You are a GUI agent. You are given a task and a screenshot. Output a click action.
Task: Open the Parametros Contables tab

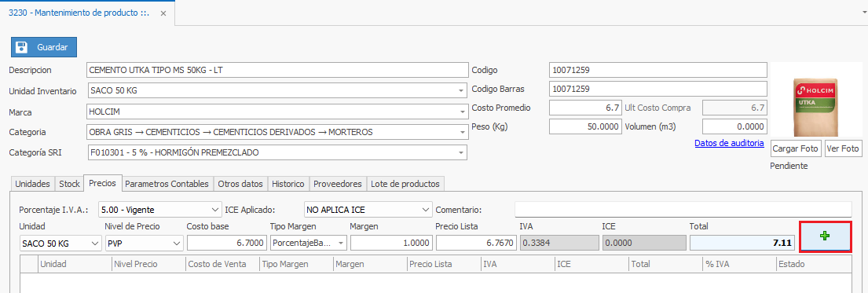[168, 183]
